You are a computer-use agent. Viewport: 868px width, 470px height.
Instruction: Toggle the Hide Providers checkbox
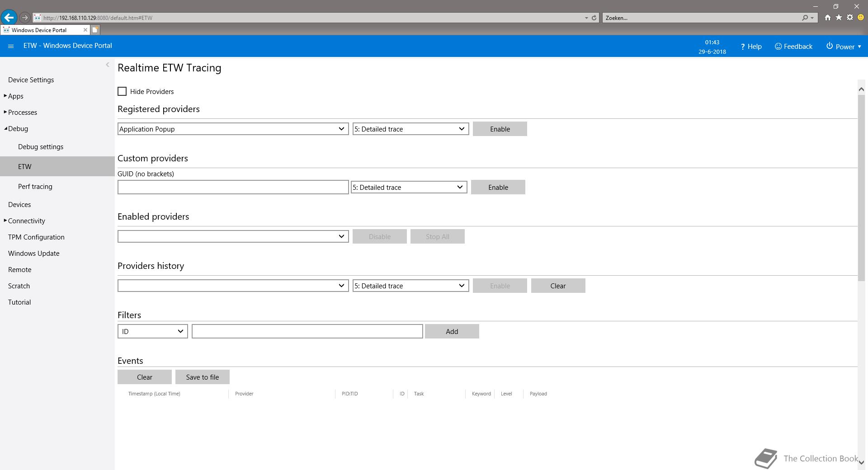point(122,91)
